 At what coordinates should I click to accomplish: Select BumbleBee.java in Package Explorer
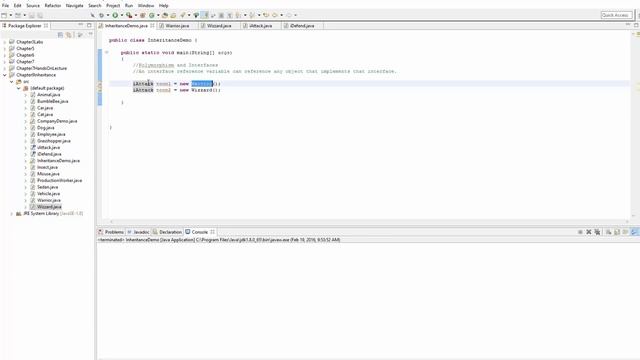click(x=53, y=101)
